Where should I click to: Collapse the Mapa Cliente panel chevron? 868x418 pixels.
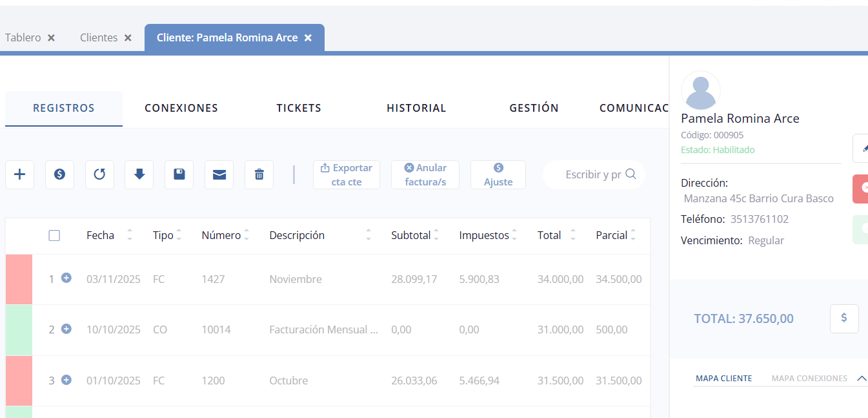(861, 379)
